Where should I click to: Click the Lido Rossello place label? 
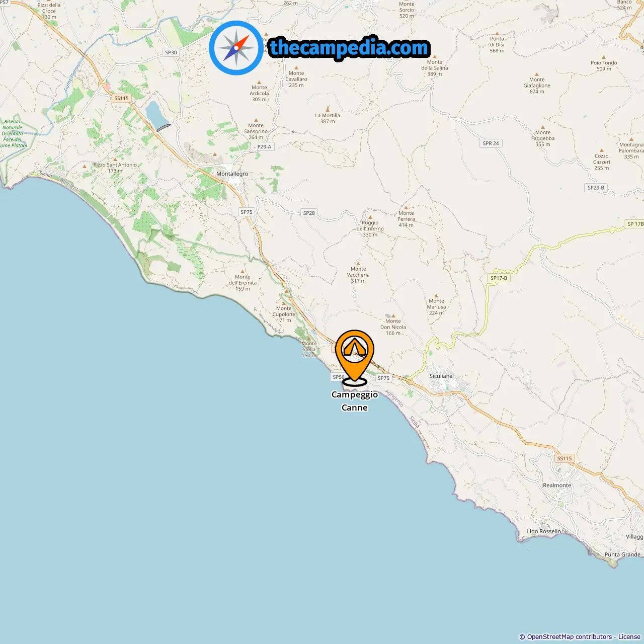(x=543, y=531)
